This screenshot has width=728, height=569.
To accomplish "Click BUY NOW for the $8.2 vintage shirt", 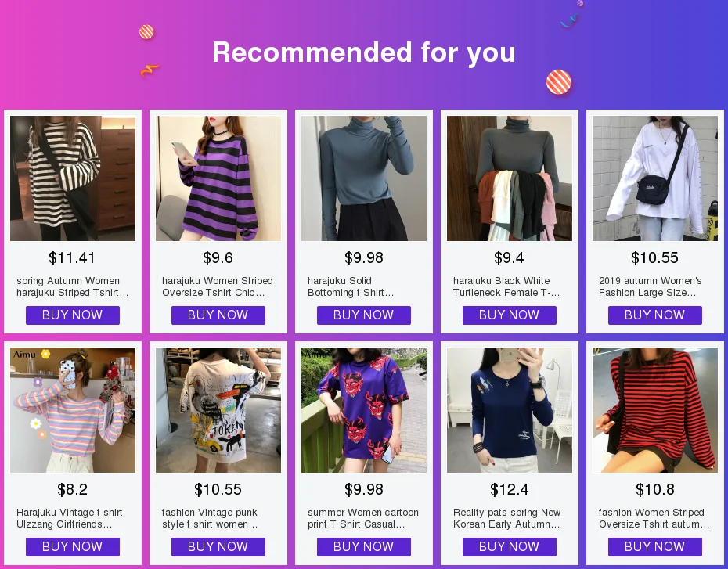I will tap(73, 547).
